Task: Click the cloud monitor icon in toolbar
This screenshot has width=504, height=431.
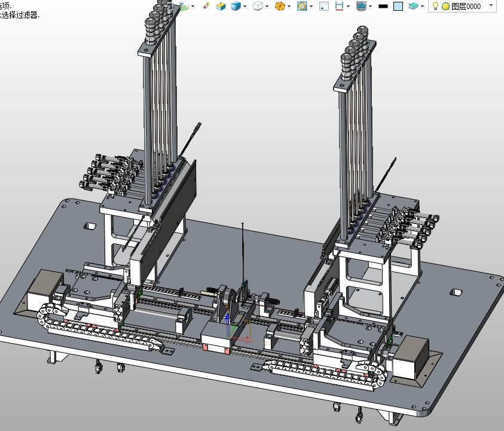Action: tap(361, 6)
